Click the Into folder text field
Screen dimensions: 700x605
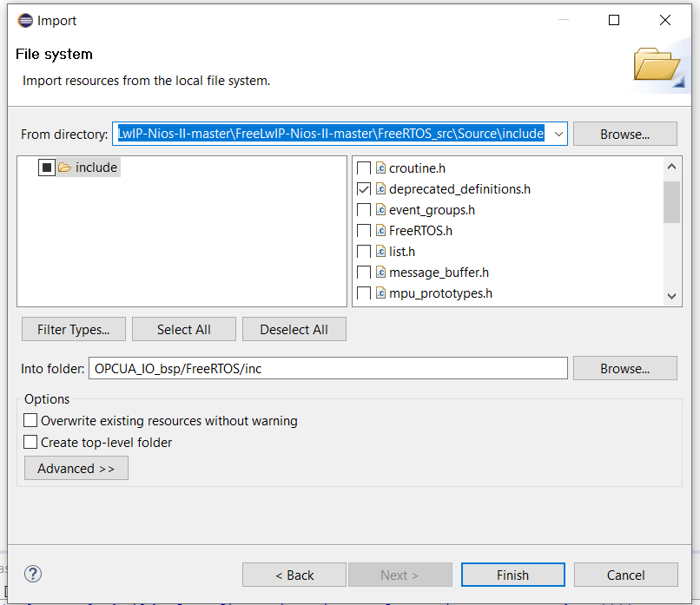[x=327, y=368]
